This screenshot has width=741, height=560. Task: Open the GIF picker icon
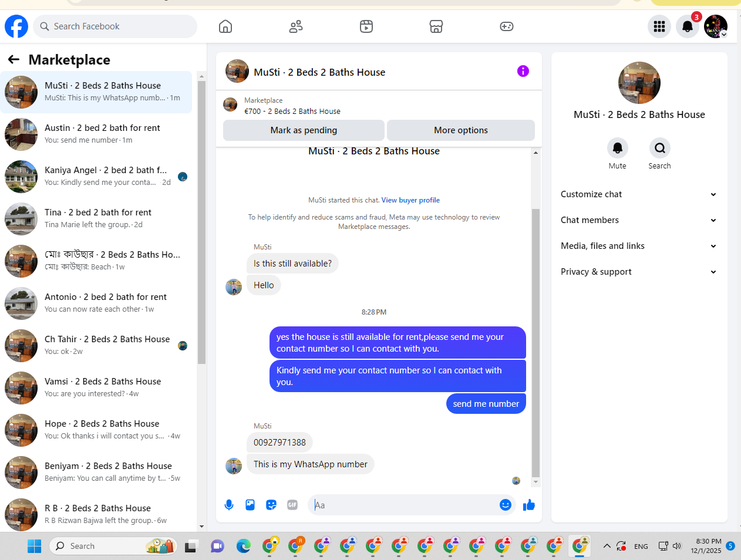(292, 505)
